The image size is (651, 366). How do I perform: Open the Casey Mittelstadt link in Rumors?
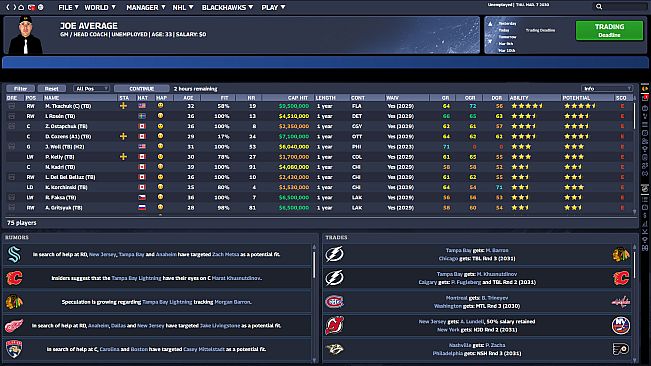[204, 349]
